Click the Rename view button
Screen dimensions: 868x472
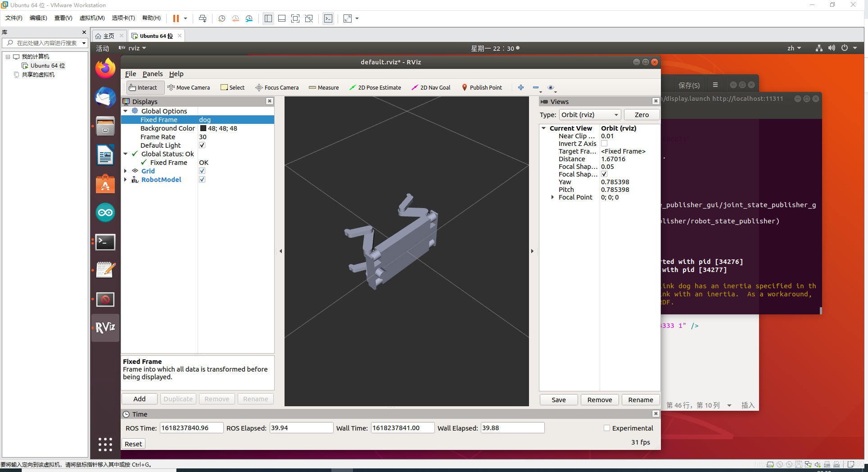[641, 400]
